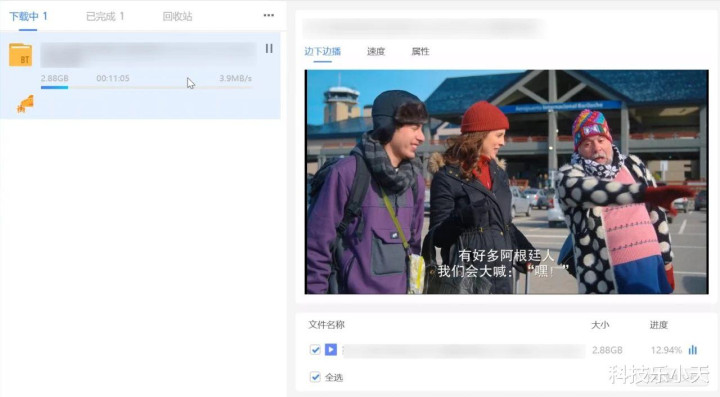Select the 下载中 tab
This screenshot has height=397, width=720.
tap(28, 17)
